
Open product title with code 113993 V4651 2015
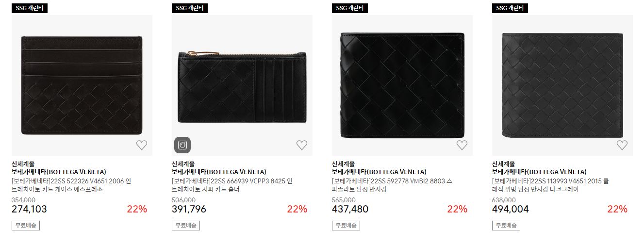tap(550, 185)
